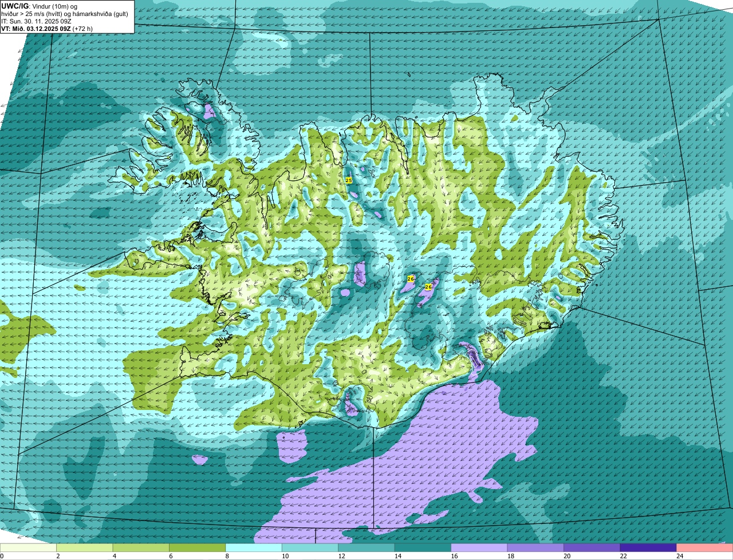Click the '6' label on the color scale
733x560 pixels.
170,556
